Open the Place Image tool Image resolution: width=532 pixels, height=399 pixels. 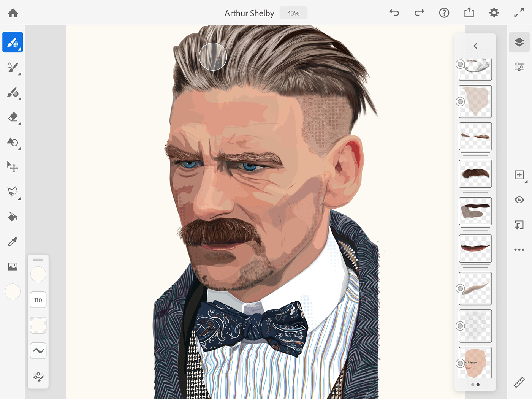click(13, 266)
